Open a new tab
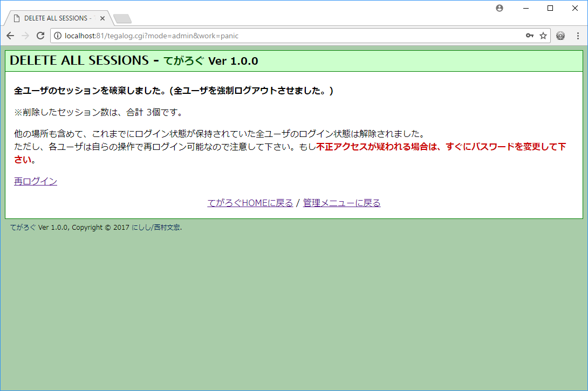 122,18
